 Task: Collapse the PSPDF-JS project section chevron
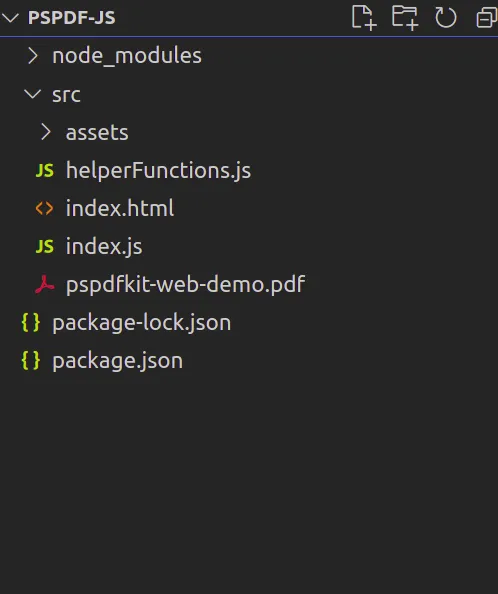[x=10, y=18]
